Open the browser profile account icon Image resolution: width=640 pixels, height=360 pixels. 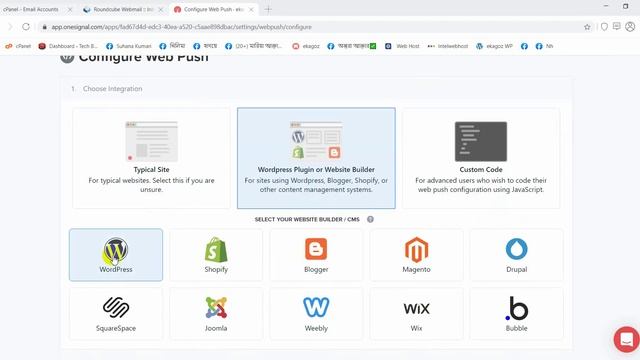(630, 27)
